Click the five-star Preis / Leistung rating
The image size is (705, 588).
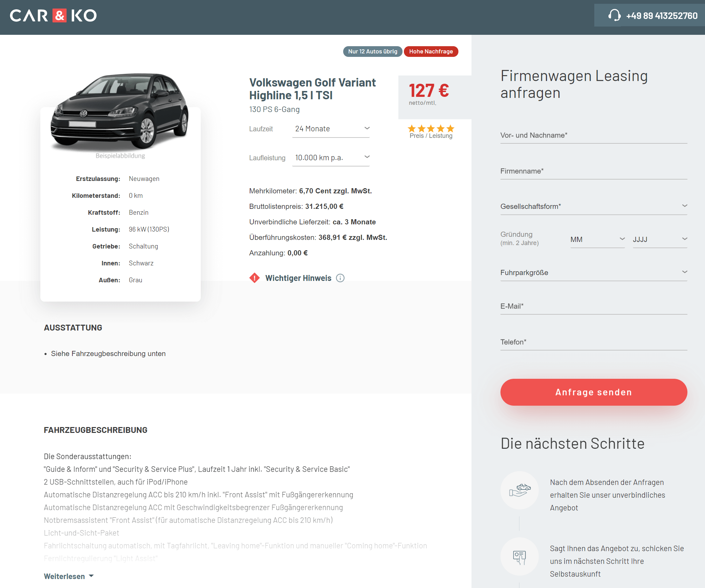coord(431,129)
